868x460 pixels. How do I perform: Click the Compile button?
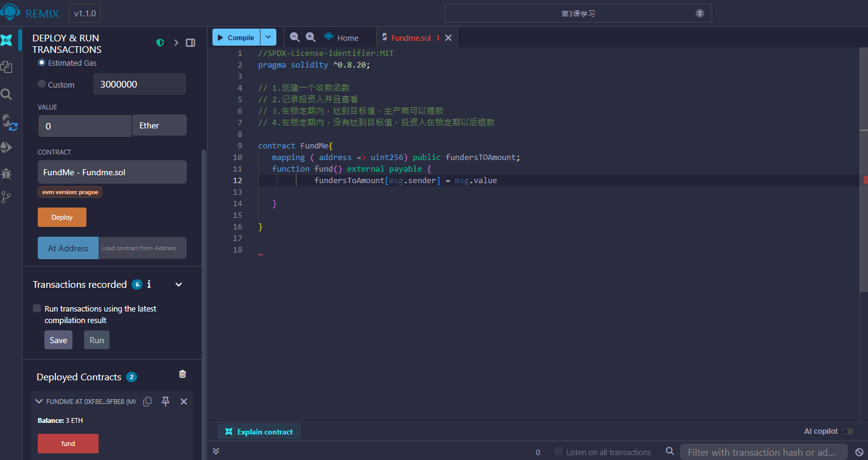[x=236, y=37]
